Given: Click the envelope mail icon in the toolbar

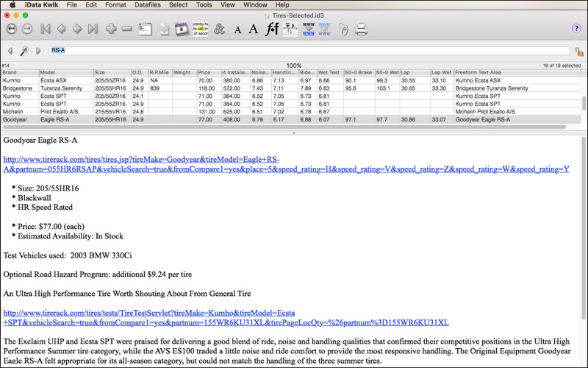Looking at the screenshot, I should point(164,29).
